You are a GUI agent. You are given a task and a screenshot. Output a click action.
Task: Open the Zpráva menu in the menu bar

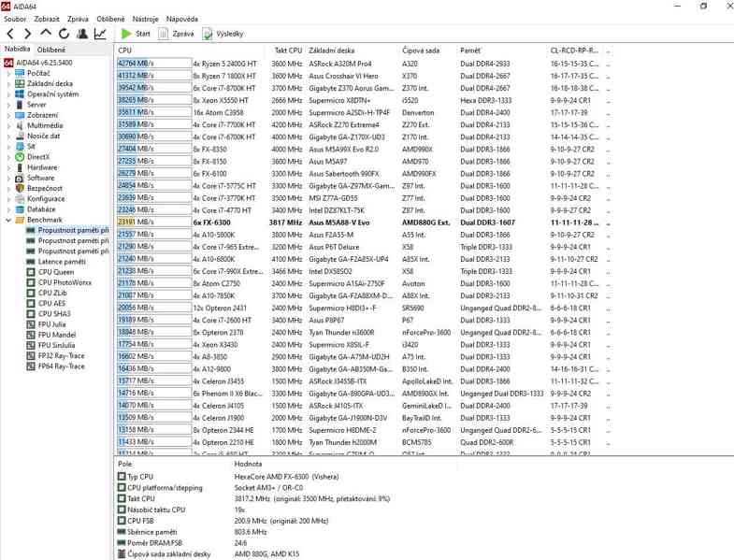(x=78, y=20)
